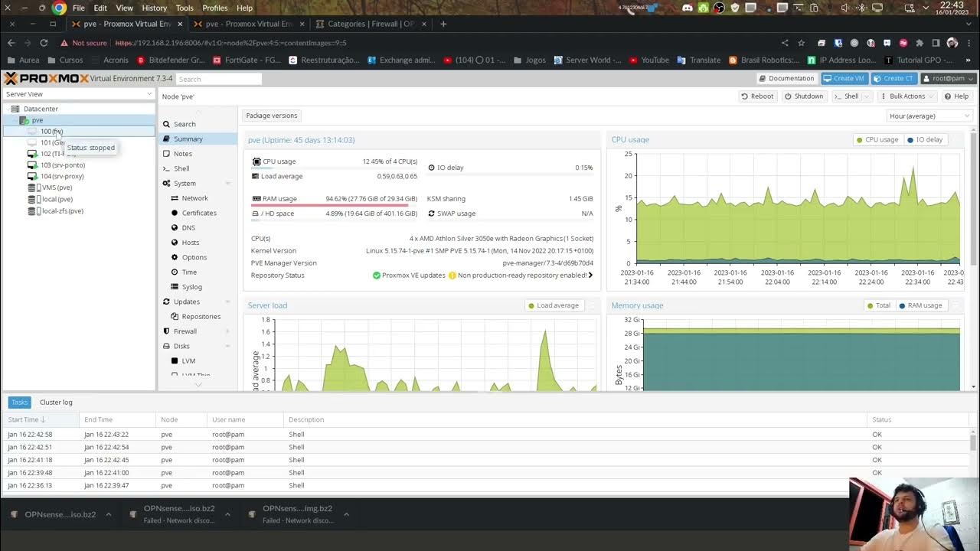The height and width of the screenshot is (551, 980).
Task: Select VM 100 (fw) in the server tree
Action: (x=79, y=132)
